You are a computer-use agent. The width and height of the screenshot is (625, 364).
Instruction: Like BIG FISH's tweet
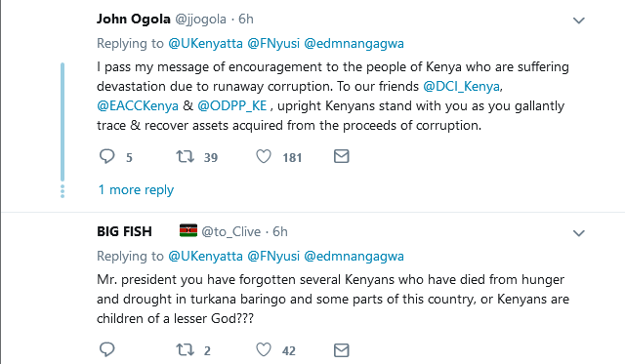(264, 350)
